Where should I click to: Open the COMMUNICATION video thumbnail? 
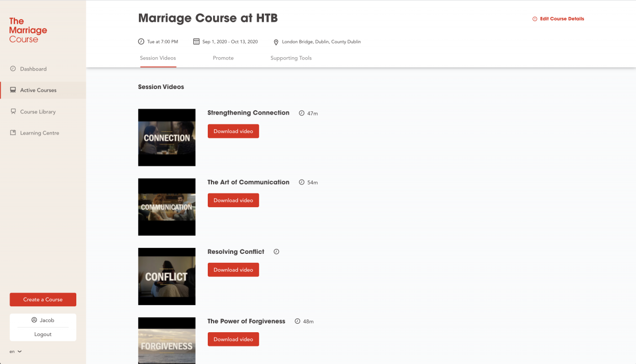coord(167,207)
